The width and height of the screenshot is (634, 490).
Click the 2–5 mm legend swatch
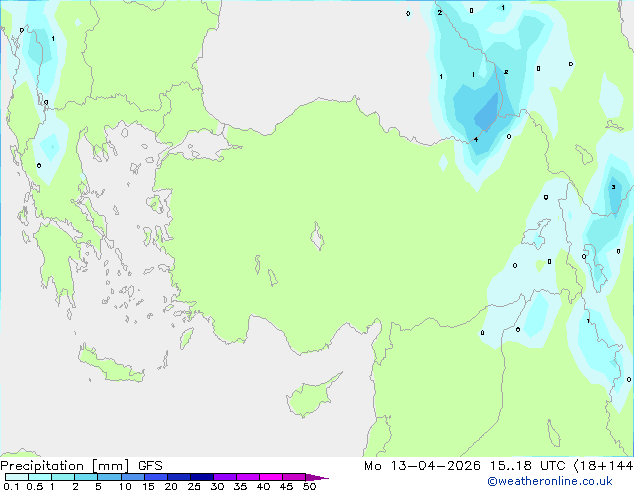pos(86,477)
